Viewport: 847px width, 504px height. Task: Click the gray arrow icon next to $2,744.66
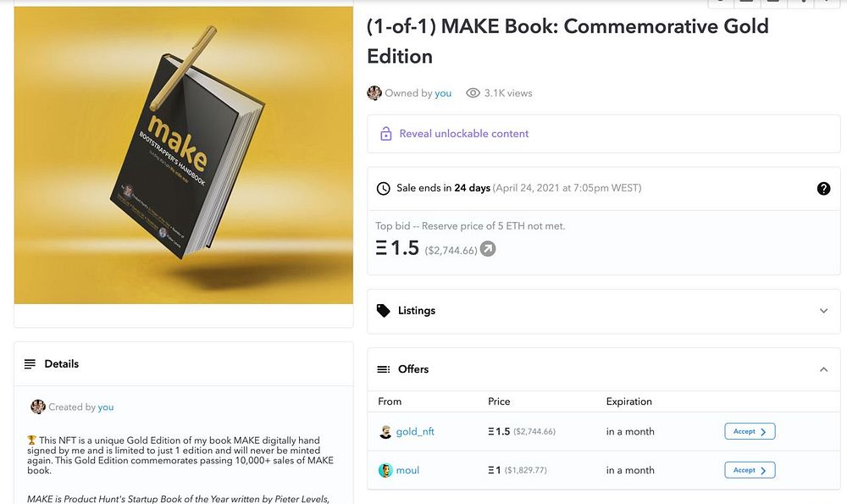pos(488,249)
